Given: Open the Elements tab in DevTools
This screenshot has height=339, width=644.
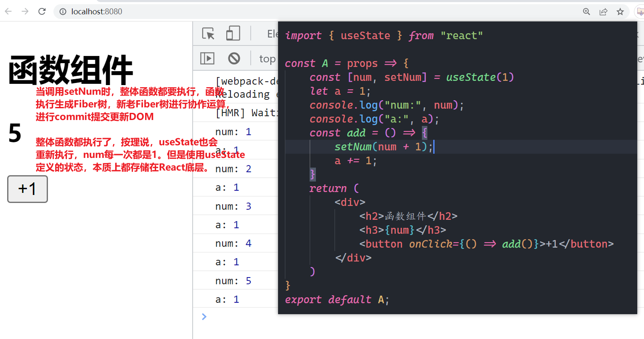Looking at the screenshot, I should pyautogui.click(x=273, y=34).
